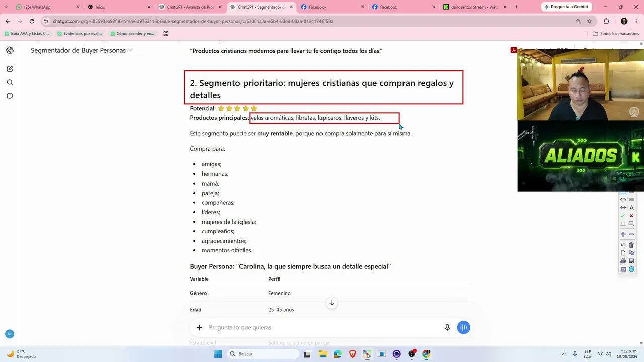Open zoom magnifier icon in address bar
Screen dimensions: 644x362
point(578,21)
